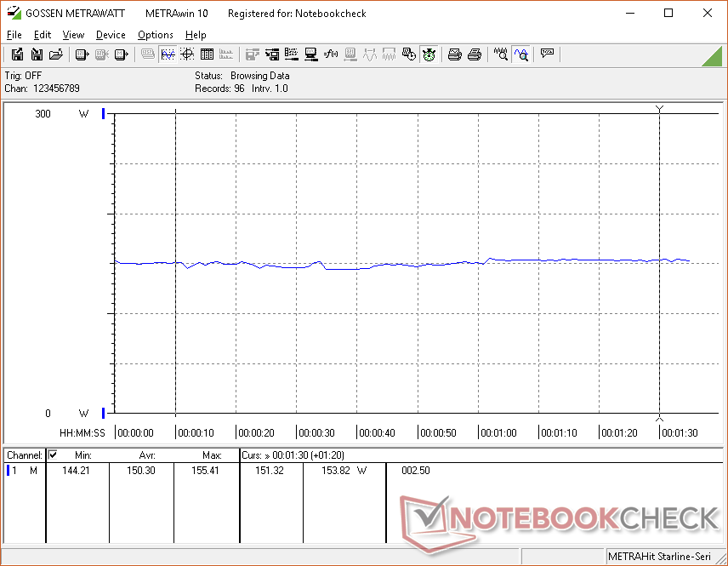Viewport: 728px width, 566px height.
Task: Click the speech bubble comment icon
Action: point(548,54)
